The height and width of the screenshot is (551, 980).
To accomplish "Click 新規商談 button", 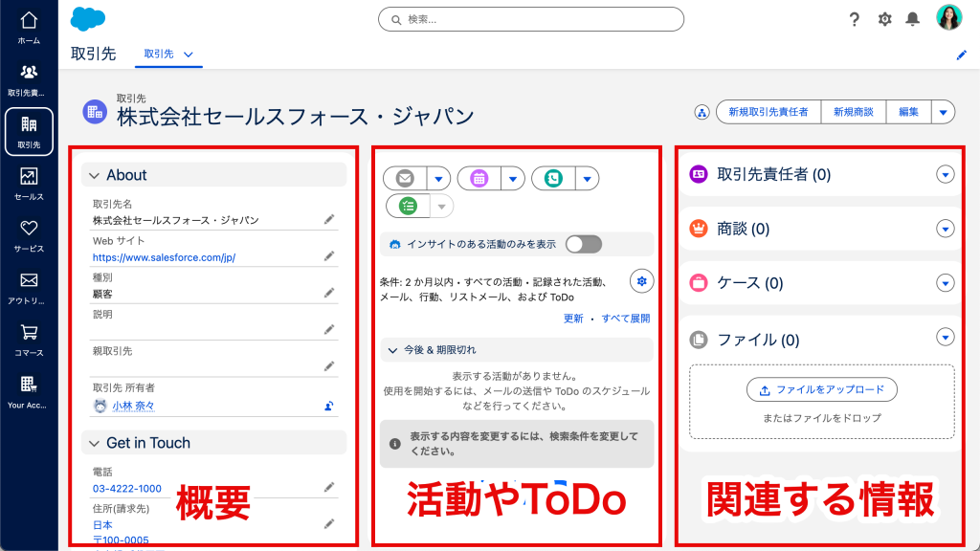I will [x=854, y=113].
